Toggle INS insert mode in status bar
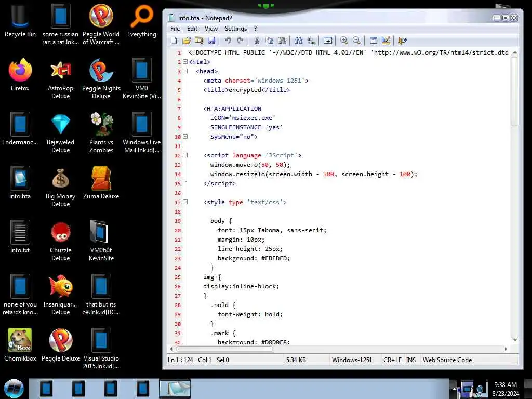The width and height of the screenshot is (532, 399). [x=411, y=360]
